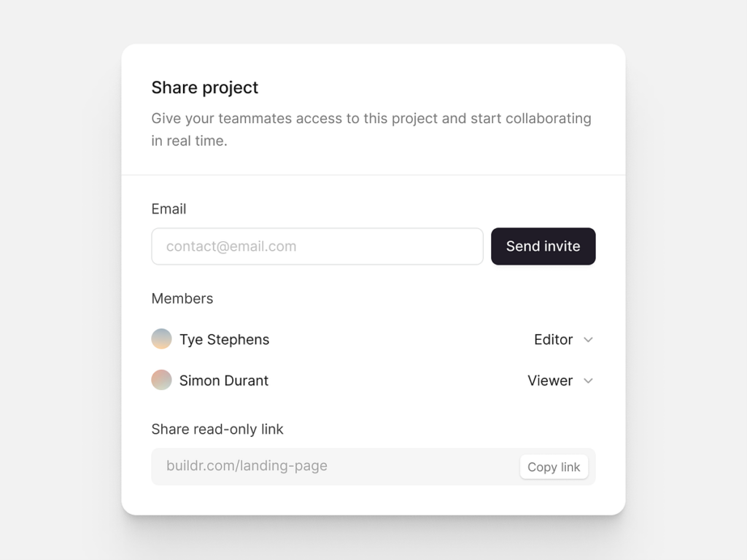
Task: Click the Email field label
Action: (x=169, y=209)
